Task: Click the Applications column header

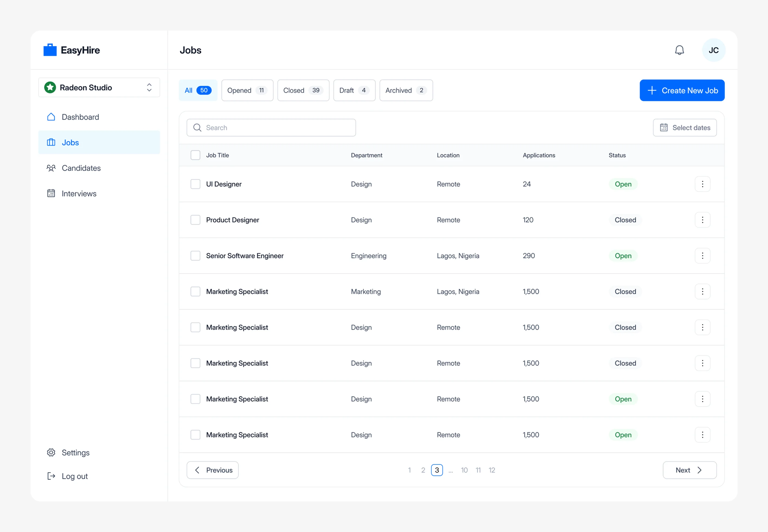Action: point(539,155)
